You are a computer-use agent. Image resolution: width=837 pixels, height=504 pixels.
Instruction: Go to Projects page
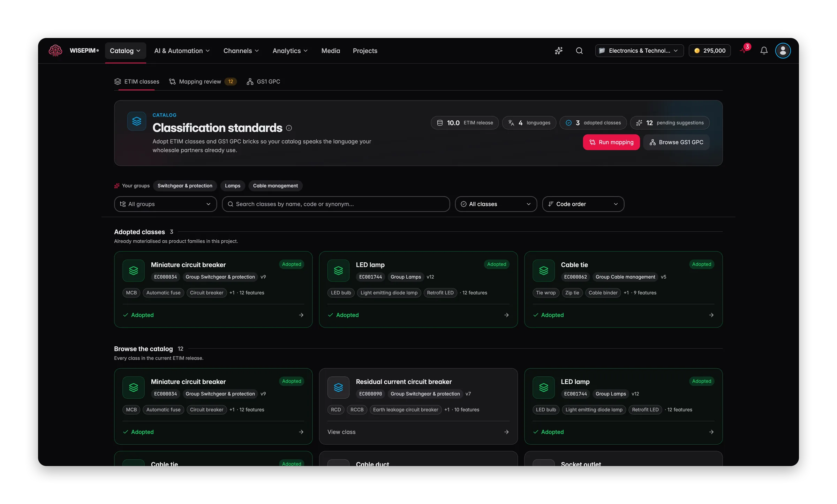365,51
